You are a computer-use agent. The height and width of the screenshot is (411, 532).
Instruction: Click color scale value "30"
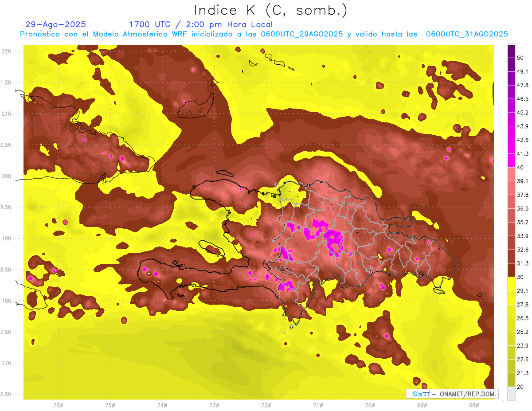520,277
